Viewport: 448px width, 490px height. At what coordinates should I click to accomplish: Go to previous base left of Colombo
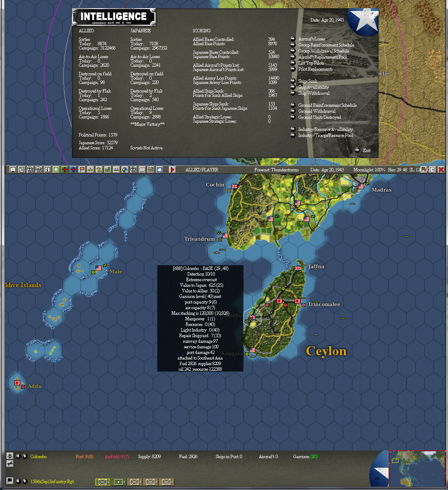pos(18,456)
